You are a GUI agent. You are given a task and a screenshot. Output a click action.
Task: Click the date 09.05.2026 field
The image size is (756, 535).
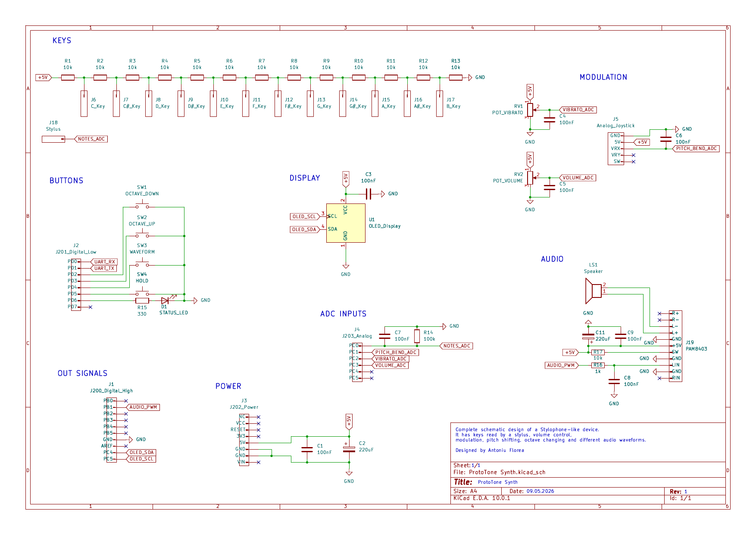point(540,491)
